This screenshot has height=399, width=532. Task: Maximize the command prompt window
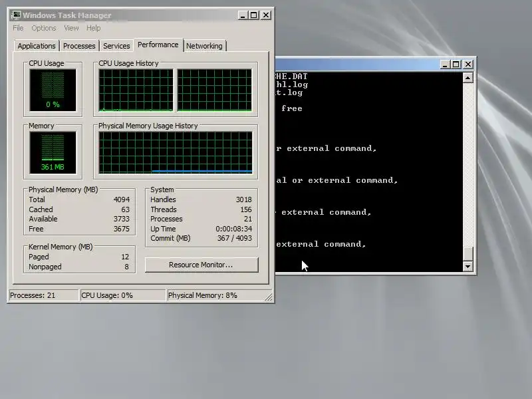coord(456,64)
